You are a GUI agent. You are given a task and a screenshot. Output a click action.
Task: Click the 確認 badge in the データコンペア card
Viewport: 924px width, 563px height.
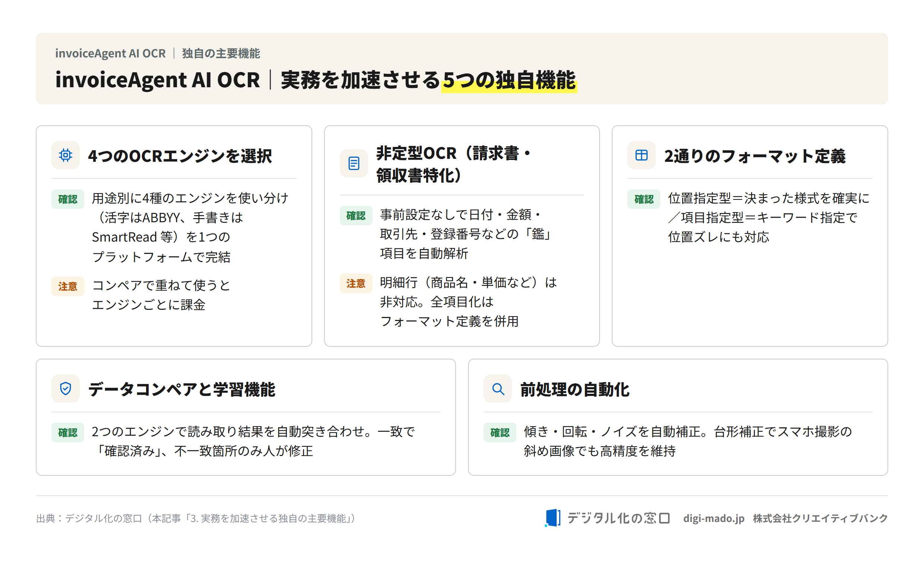[x=68, y=433]
